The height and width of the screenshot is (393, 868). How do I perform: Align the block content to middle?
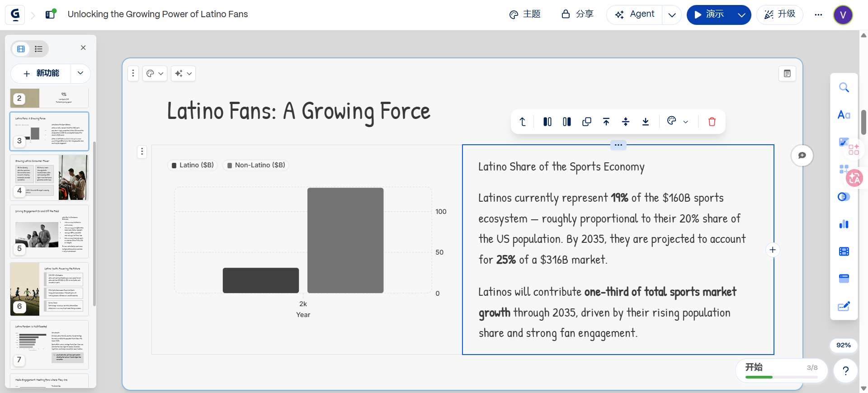click(x=626, y=122)
